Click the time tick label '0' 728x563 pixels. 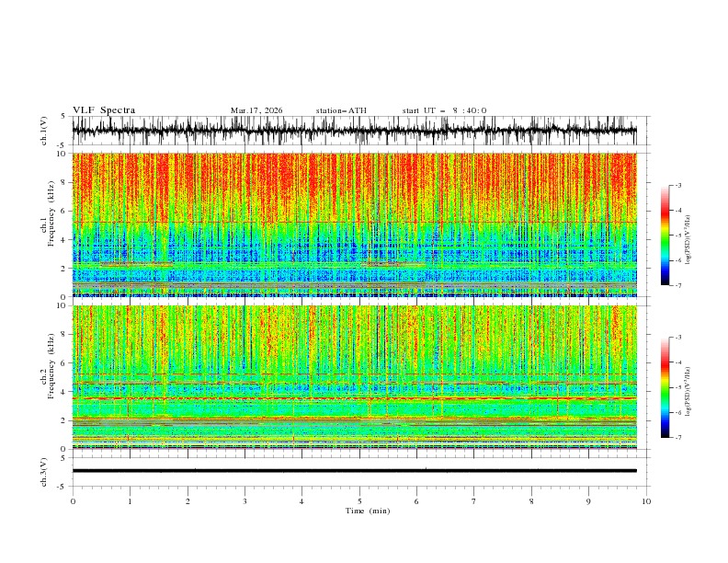pos(73,501)
